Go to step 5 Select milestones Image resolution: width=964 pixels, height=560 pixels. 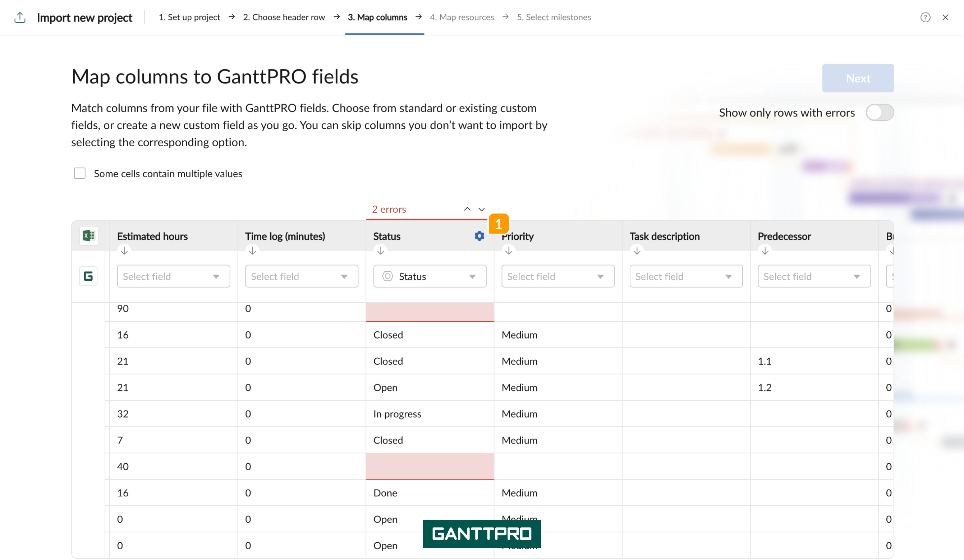554,17
